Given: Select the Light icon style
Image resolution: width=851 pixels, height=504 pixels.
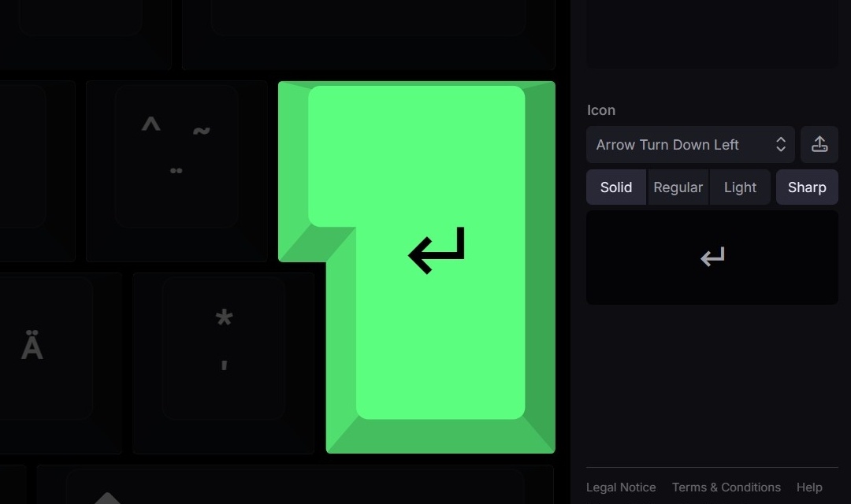Looking at the screenshot, I should [740, 187].
